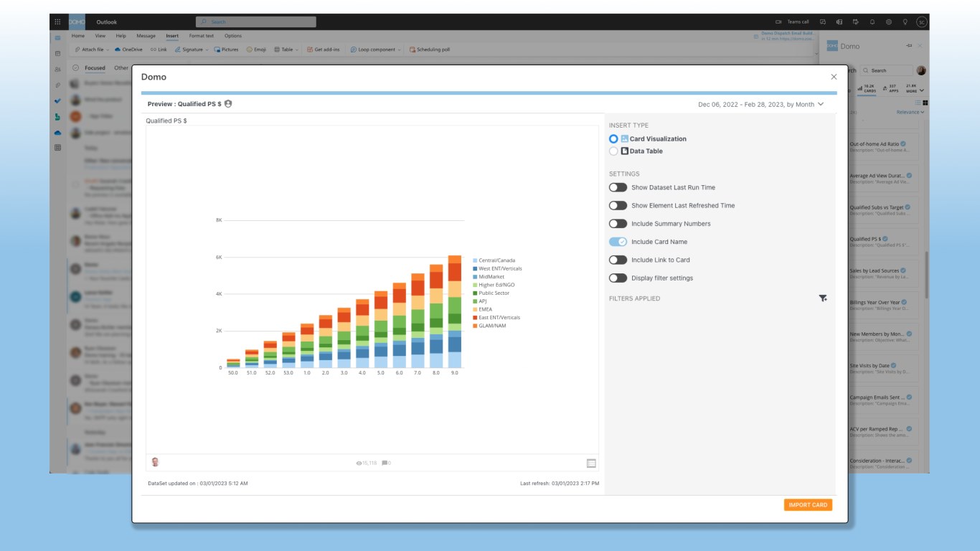Viewport: 980px width, 551px height.
Task: Click the MidMarket legend entry
Action: [x=489, y=277]
